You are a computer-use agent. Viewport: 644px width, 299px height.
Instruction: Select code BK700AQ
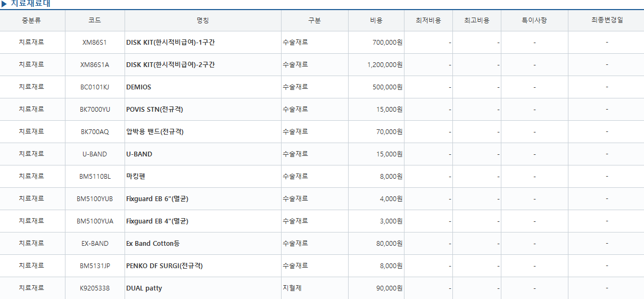pos(95,132)
